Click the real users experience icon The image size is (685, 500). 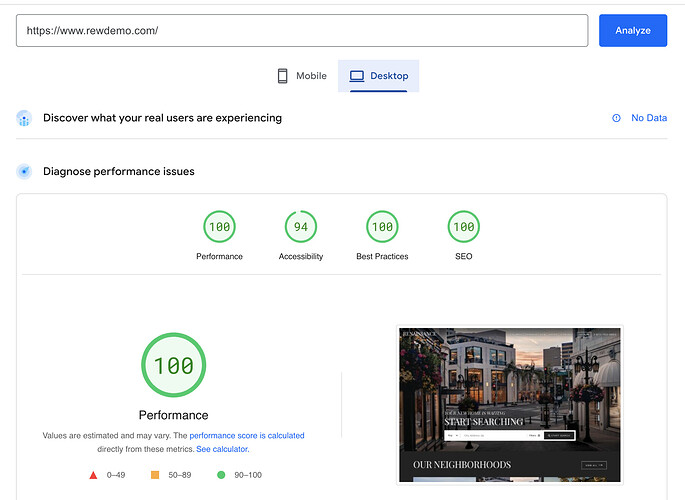click(24, 118)
